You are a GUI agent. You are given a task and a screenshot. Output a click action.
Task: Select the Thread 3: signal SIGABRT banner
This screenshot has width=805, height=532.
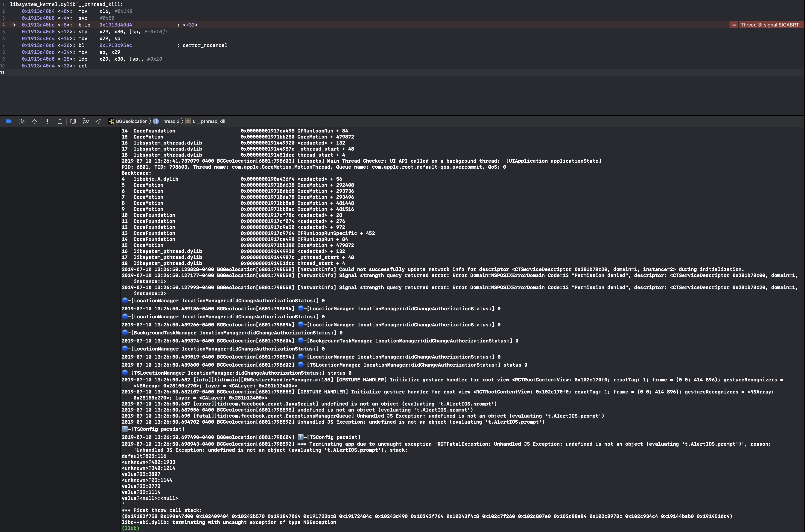(770, 25)
